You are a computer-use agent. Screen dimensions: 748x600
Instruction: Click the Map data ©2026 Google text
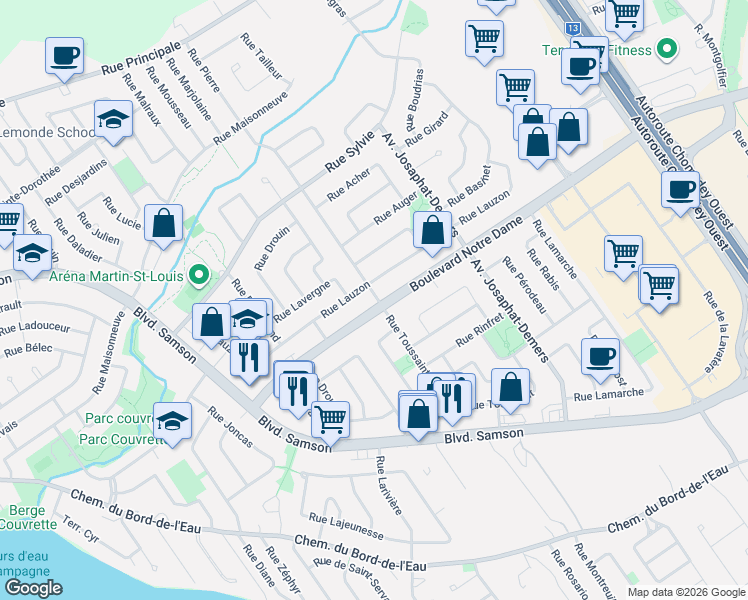point(686,592)
